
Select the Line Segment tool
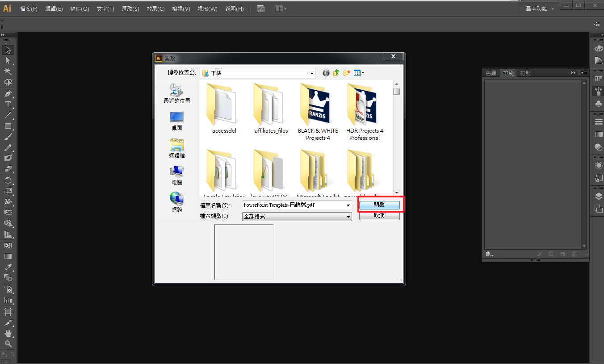[8, 115]
